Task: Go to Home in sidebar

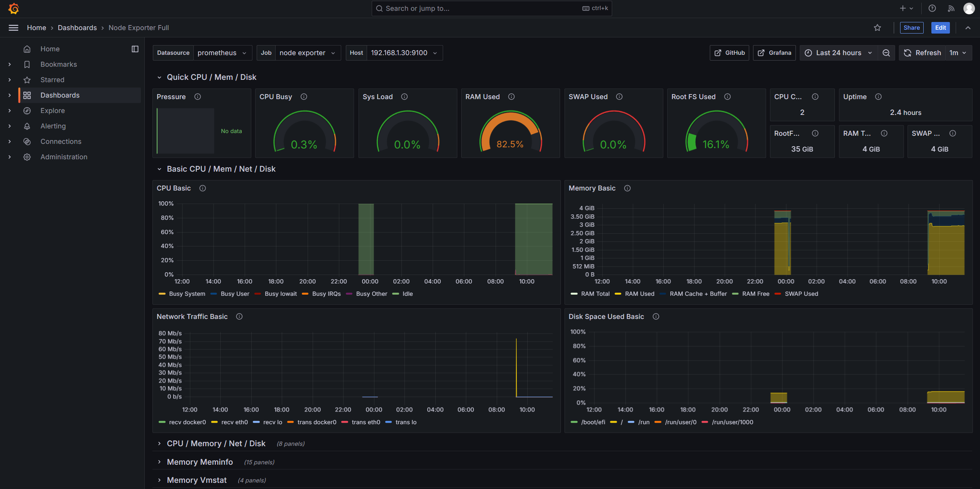Action: [x=50, y=49]
